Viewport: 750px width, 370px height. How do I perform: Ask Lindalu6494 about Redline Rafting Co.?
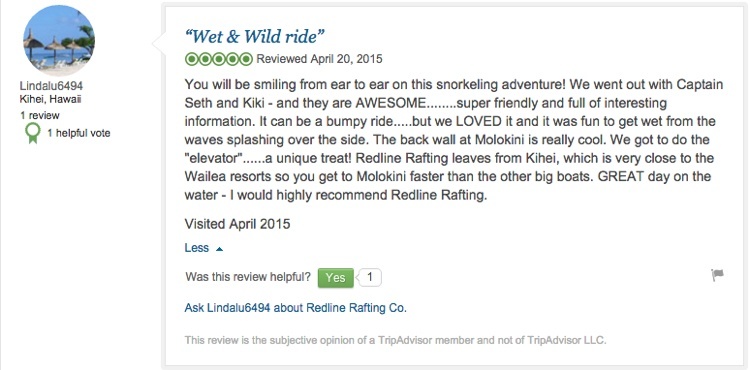[x=296, y=307]
